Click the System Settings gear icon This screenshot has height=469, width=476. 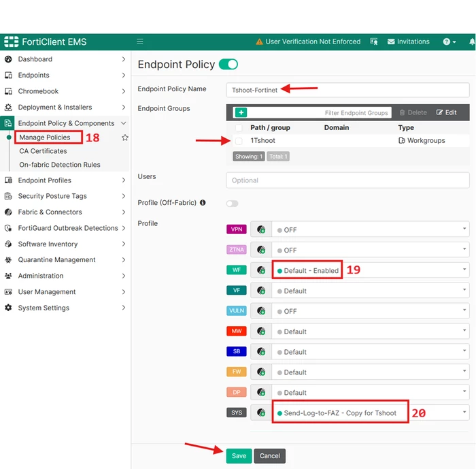pyautogui.click(x=8, y=308)
